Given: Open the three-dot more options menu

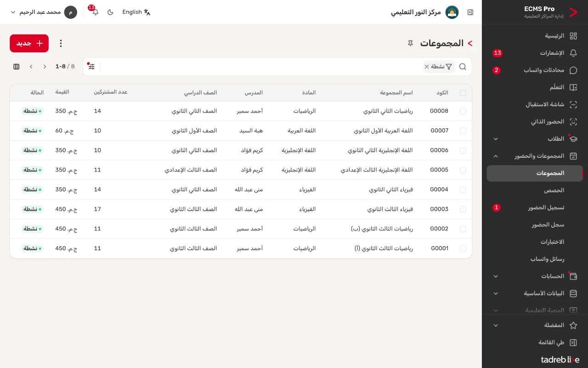Looking at the screenshot, I should [61, 43].
